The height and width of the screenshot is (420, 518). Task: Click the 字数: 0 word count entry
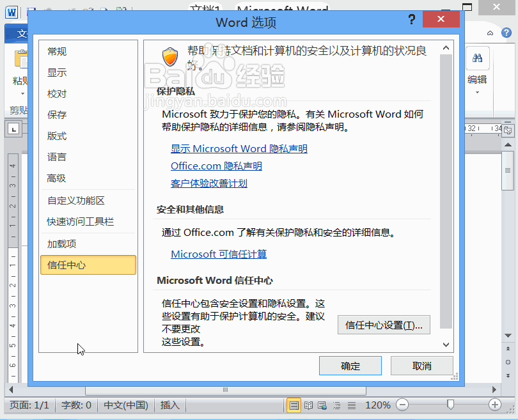coord(76,405)
